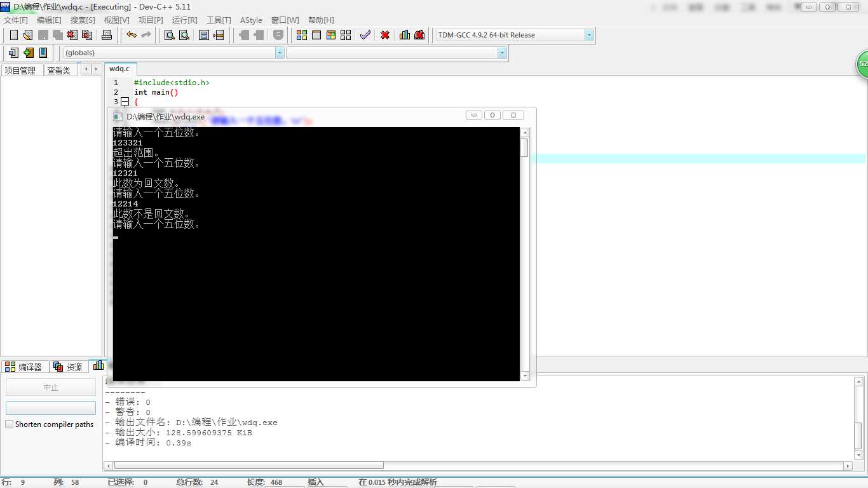Click the 中止 abort button
Viewport: 868px width, 488px height.
[x=51, y=387]
